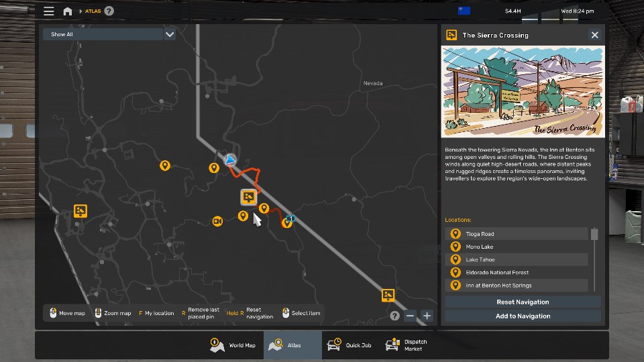This screenshot has height=362, width=644.
Task: Select Lake Tahoe location
Action: click(x=517, y=259)
